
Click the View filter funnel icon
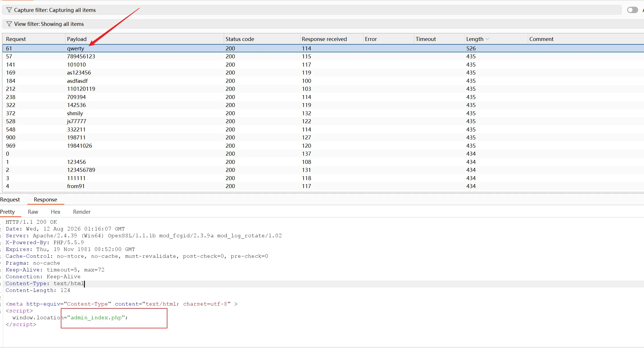(x=9, y=24)
